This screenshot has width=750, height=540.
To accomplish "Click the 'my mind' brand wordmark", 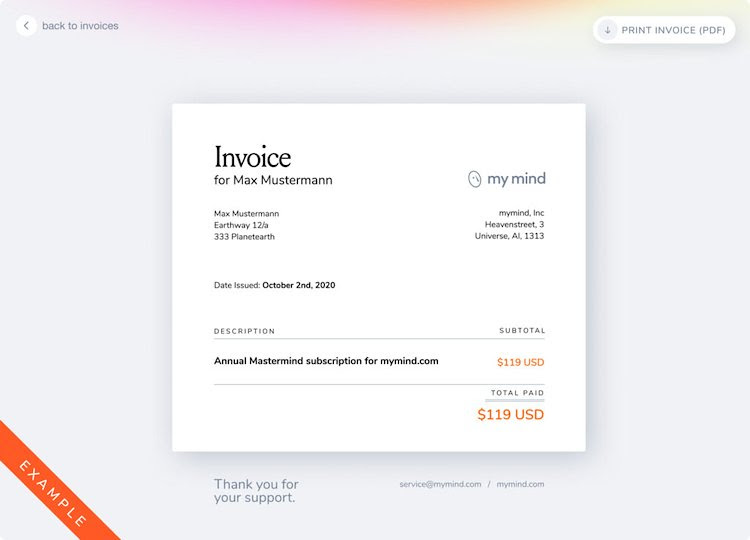I will click(x=516, y=179).
